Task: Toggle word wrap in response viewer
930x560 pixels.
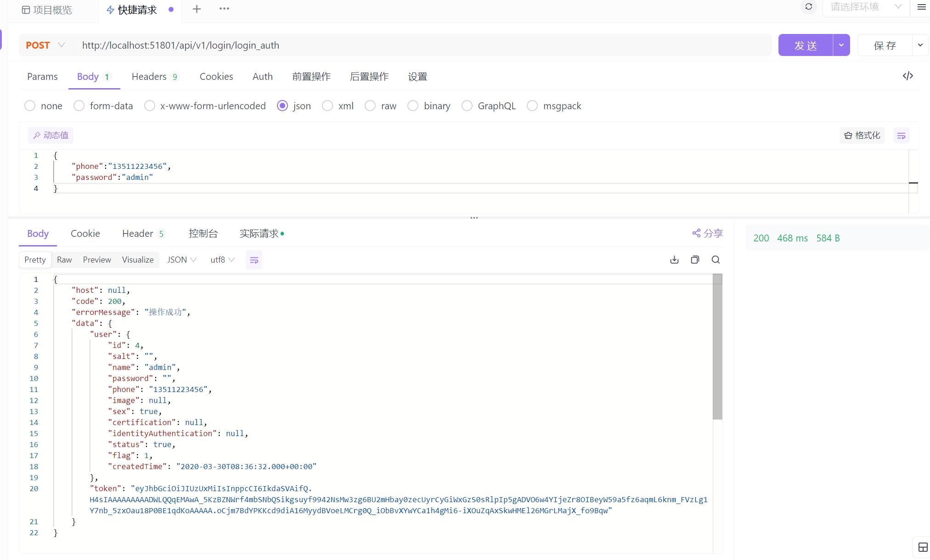Action: (x=254, y=260)
